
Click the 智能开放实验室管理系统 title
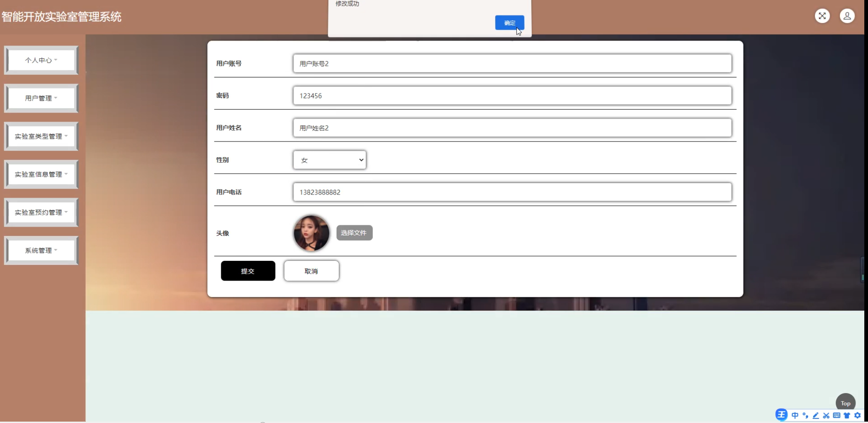61,17
